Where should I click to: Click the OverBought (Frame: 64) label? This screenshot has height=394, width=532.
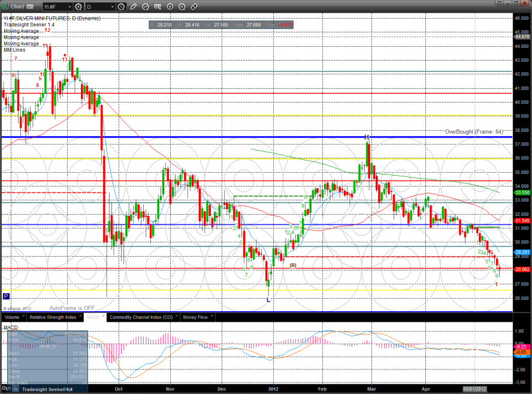474,132
